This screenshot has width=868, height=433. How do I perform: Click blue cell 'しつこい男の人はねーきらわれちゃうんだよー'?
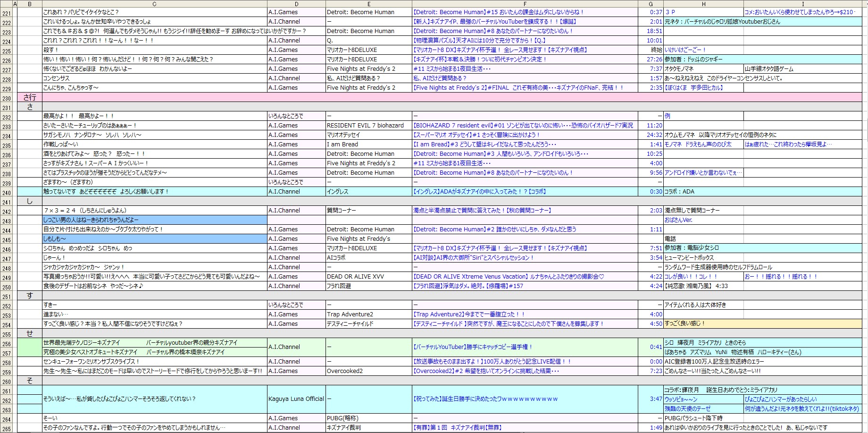154,220
